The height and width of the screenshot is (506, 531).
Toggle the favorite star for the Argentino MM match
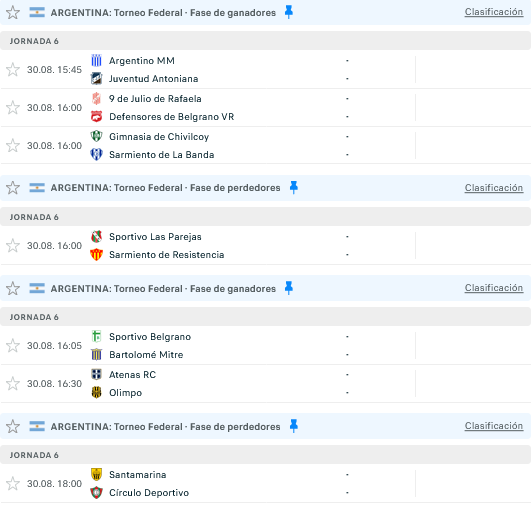tap(13, 69)
